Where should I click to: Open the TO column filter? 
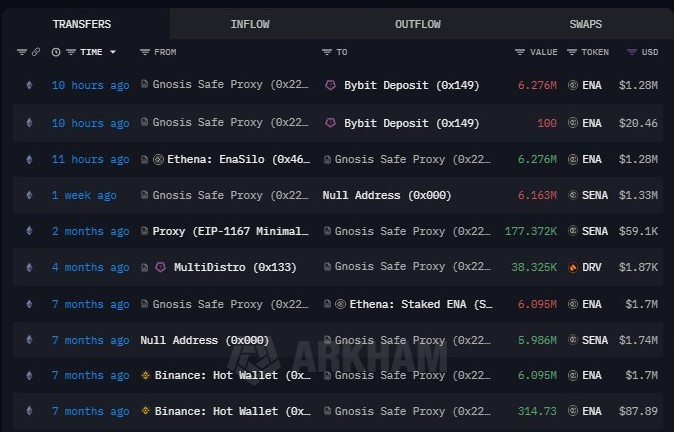[327, 52]
